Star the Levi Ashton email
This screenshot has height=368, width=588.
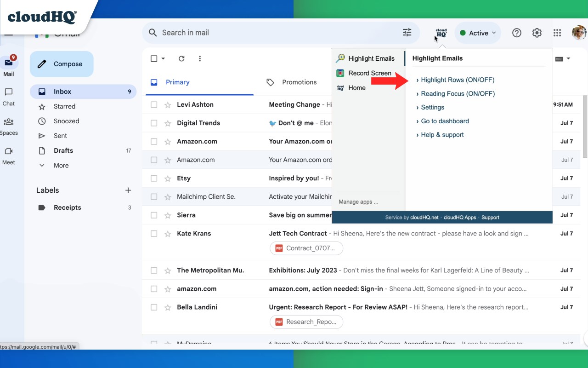(168, 104)
